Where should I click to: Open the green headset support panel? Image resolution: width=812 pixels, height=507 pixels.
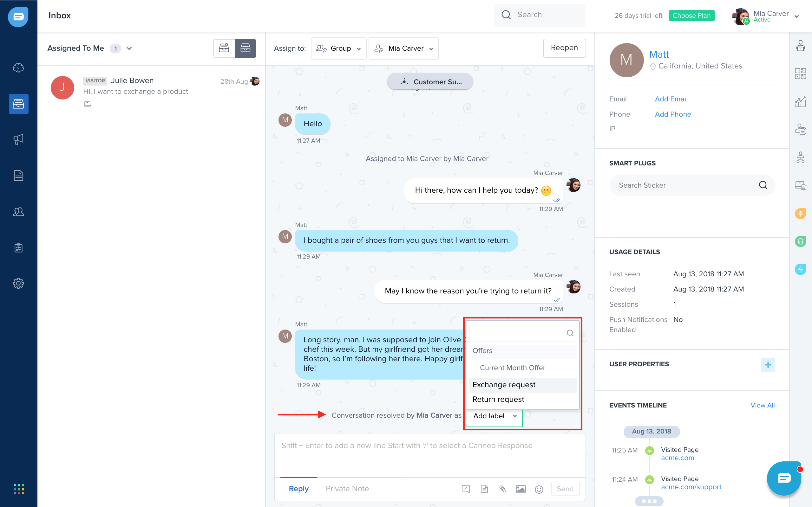[x=801, y=241]
